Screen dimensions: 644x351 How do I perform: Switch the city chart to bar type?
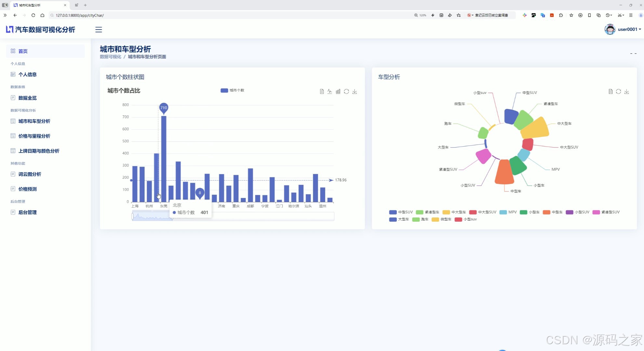point(338,92)
